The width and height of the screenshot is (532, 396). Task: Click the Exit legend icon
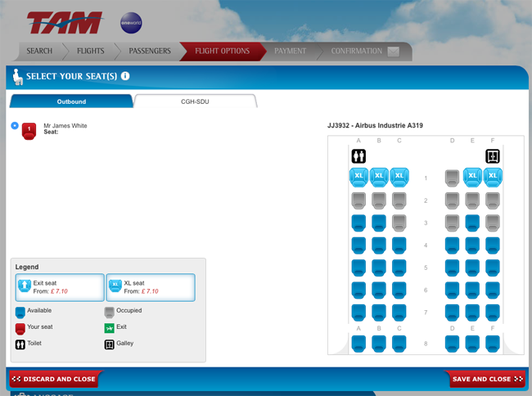click(x=109, y=328)
